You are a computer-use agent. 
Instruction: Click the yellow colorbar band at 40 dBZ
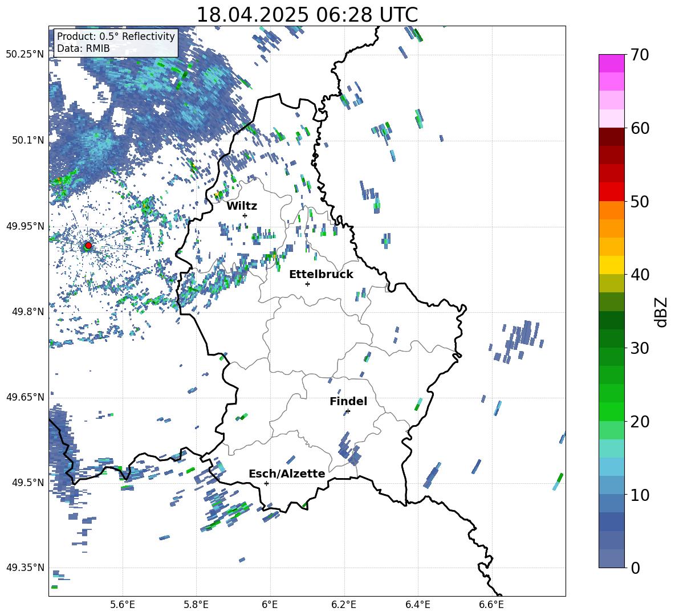point(611,265)
